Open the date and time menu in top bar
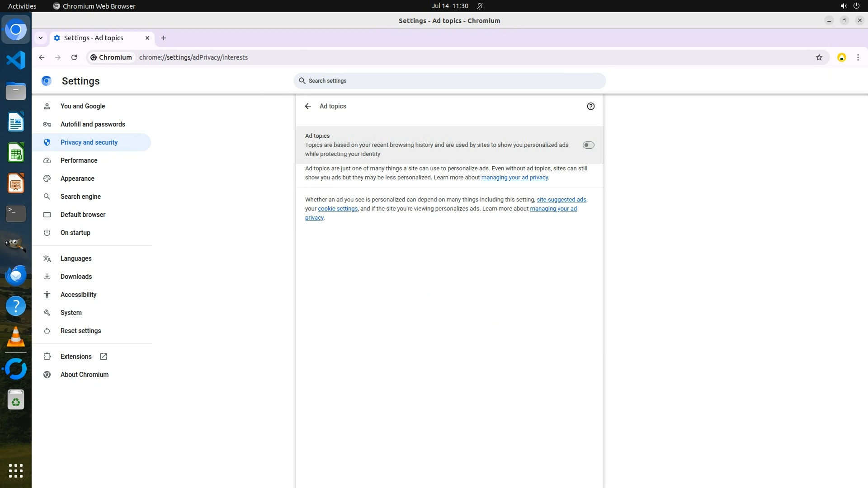 pyautogui.click(x=449, y=6)
